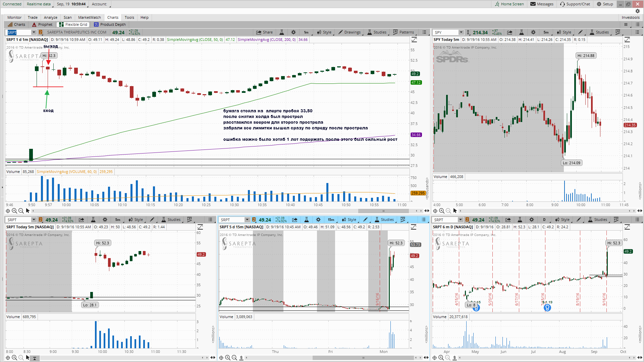Open pencil drawings in SRPT daily chart
The image size is (644, 362).
tap(579, 220)
